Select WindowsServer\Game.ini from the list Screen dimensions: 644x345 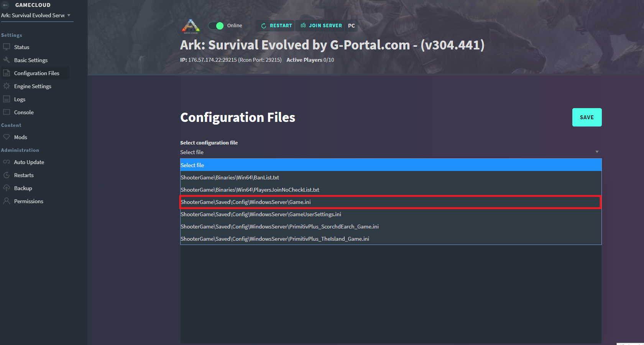(x=391, y=202)
